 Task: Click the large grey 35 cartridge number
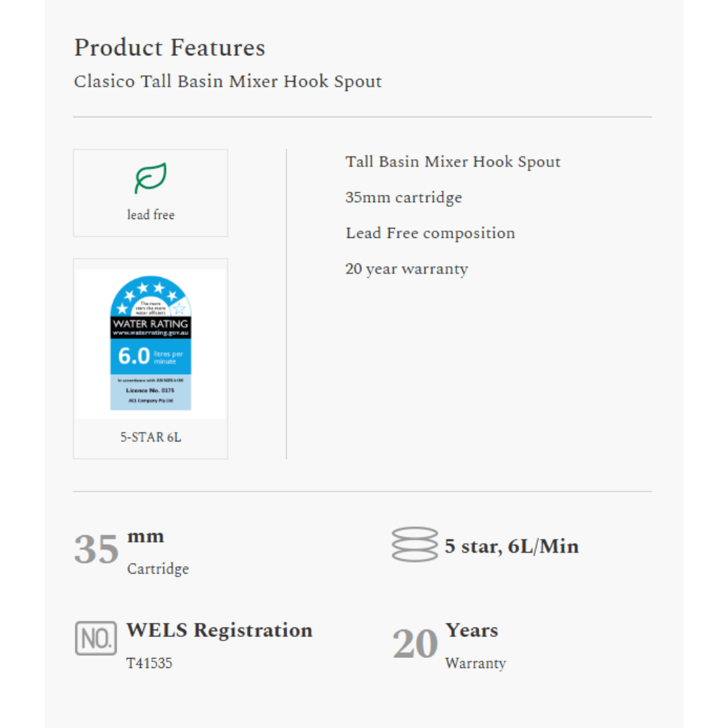coord(96,550)
